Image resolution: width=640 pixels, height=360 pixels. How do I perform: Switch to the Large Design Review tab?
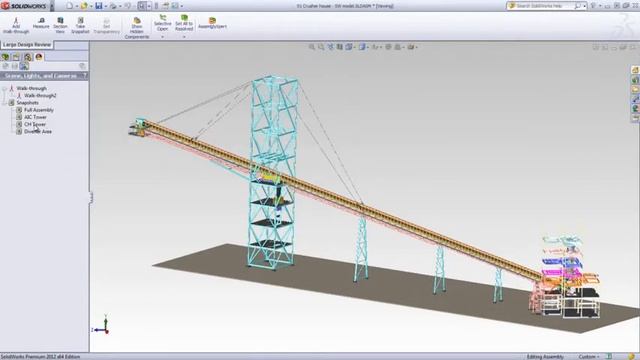click(27, 45)
